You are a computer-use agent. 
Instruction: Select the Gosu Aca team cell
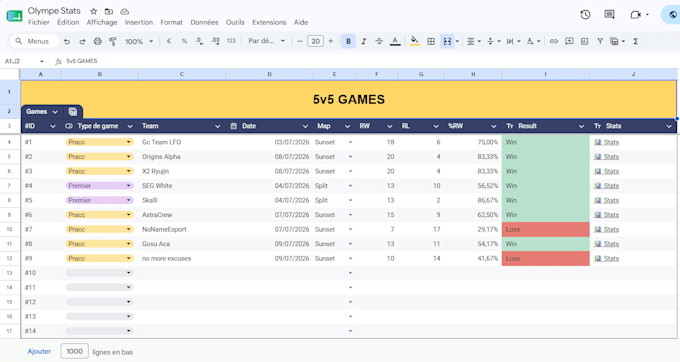(182, 244)
